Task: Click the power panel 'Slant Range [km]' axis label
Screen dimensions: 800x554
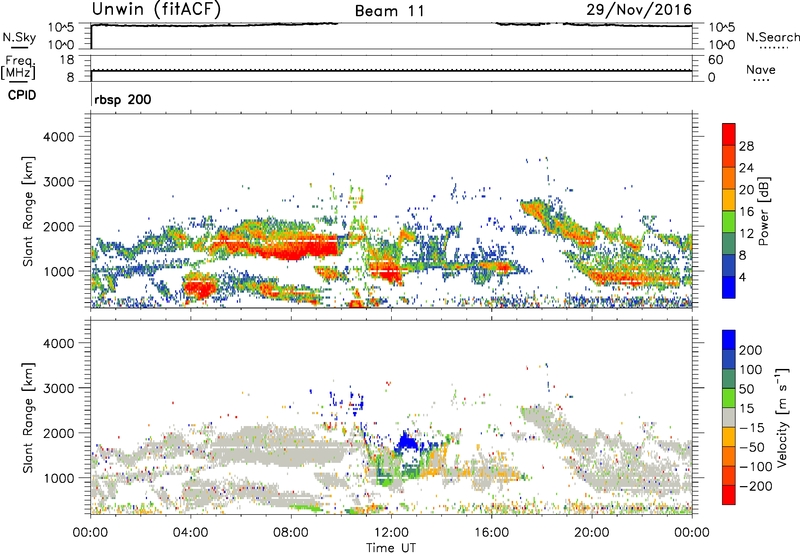Action: pyautogui.click(x=28, y=211)
